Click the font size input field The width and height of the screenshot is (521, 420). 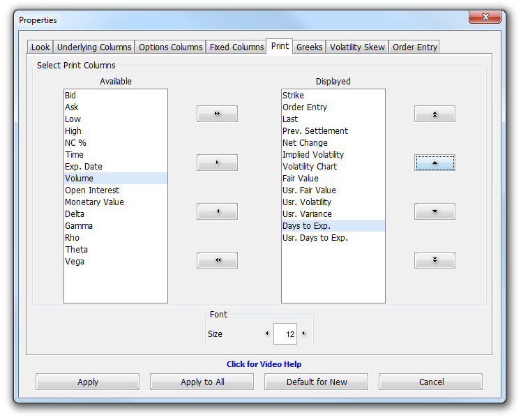(x=285, y=334)
